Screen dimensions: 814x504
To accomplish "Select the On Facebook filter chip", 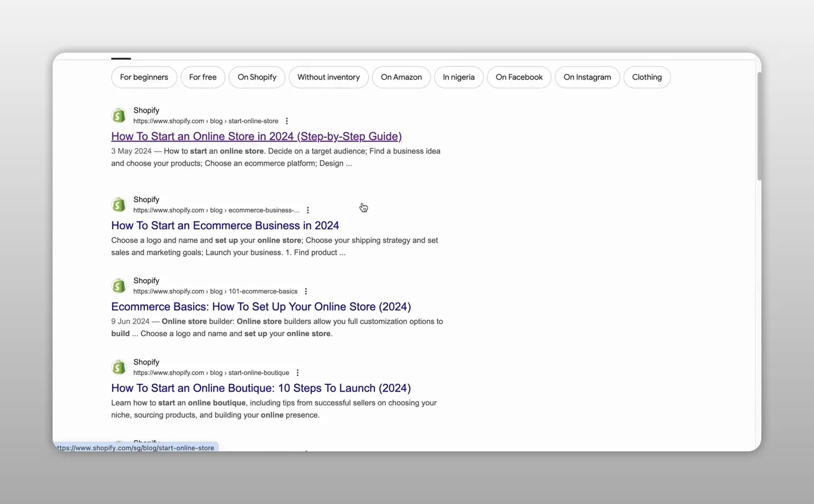I will click(x=519, y=77).
